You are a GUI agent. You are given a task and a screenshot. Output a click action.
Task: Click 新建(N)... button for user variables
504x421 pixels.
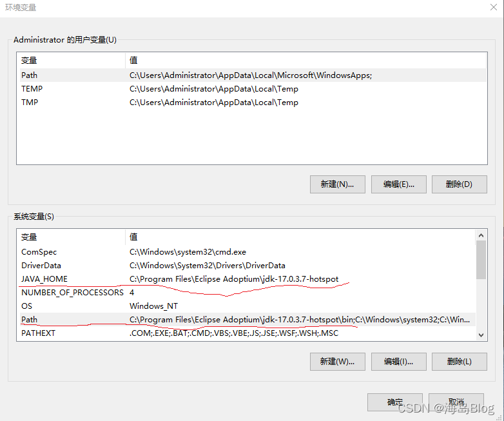pyautogui.click(x=338, y=184)
